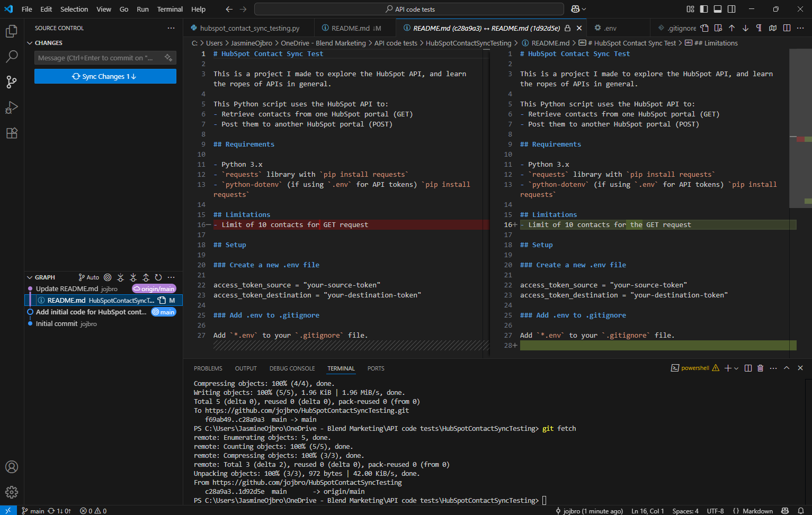812x515 pixels.
Task: Click the Kill Terminal trash icon
Action: (761, 368)
